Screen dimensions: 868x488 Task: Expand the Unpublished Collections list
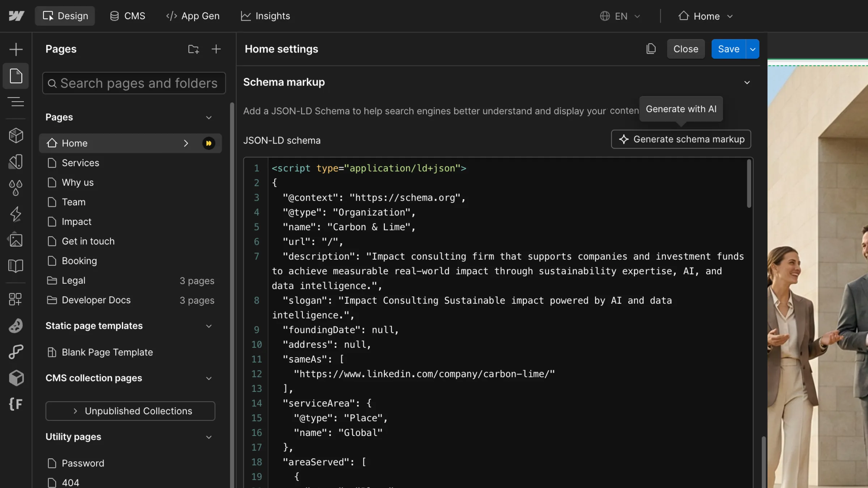pyautogui.click(x=130, y=411)
